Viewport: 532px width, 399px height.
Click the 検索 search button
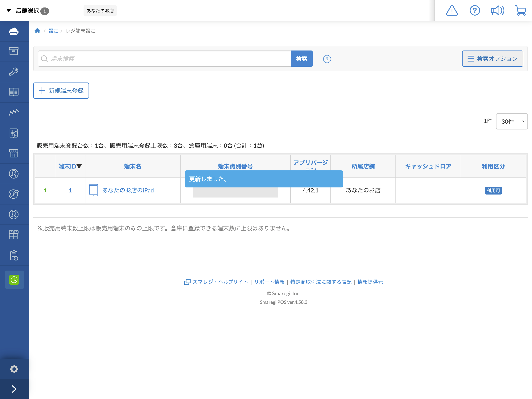tap(302, 58)
